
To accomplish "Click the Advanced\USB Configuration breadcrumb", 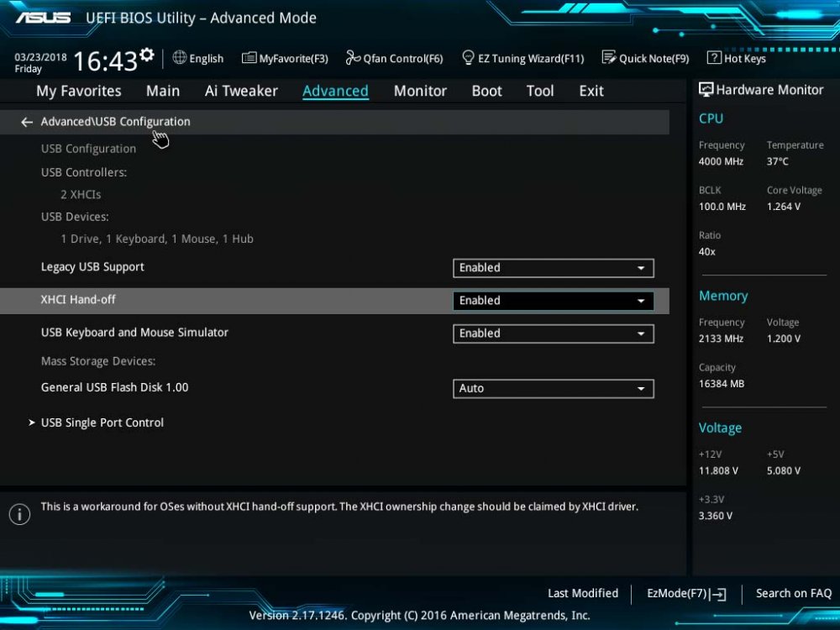I will (x=115, y=122).
